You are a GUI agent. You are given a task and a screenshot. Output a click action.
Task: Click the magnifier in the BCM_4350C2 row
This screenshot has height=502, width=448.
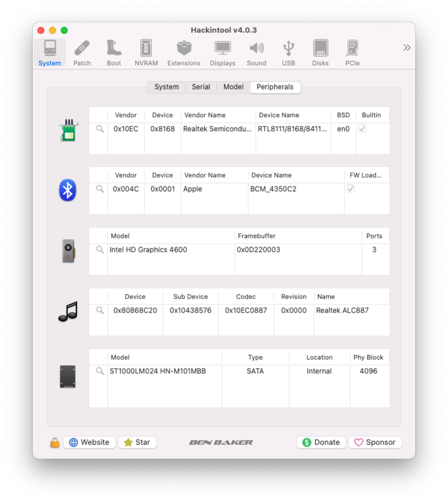(100, 189)
